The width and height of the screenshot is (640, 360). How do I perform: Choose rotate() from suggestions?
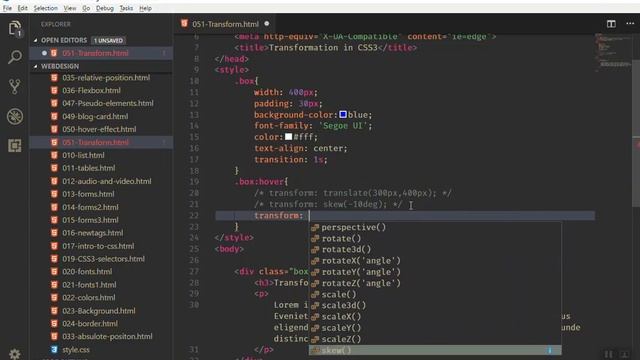coord(435,238)
